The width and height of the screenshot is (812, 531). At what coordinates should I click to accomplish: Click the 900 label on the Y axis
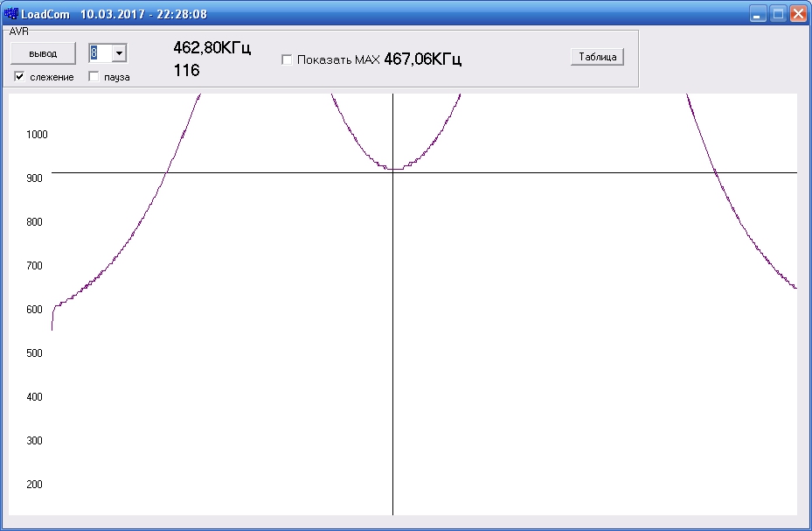click(35, 178)
